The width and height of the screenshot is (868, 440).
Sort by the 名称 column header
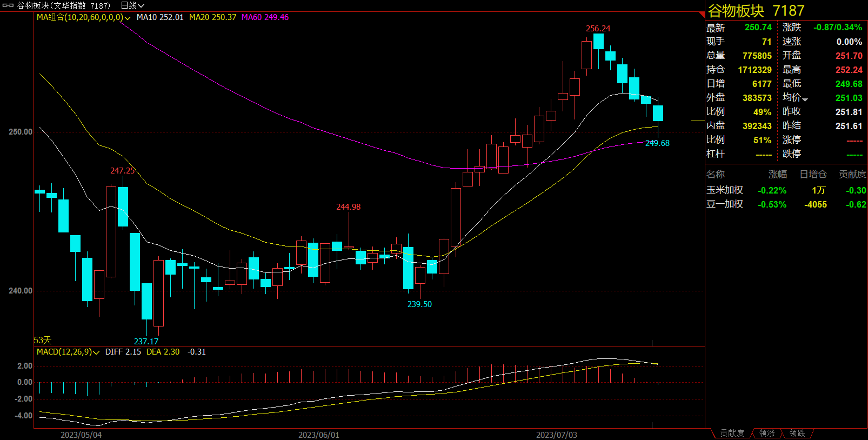coord(716,174)
